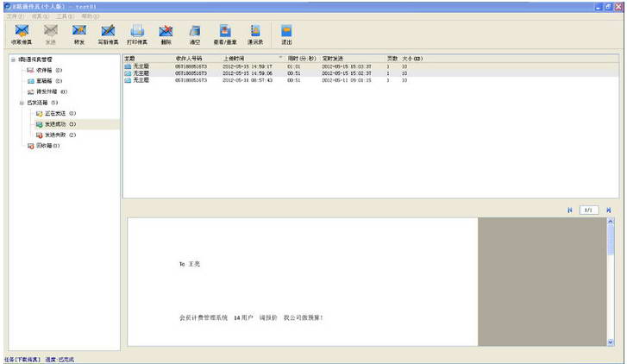The image size is (627, 364).
Task: Click the preview scrollbar down arrow
Action: pyautogui.click(x=611, y=342)
